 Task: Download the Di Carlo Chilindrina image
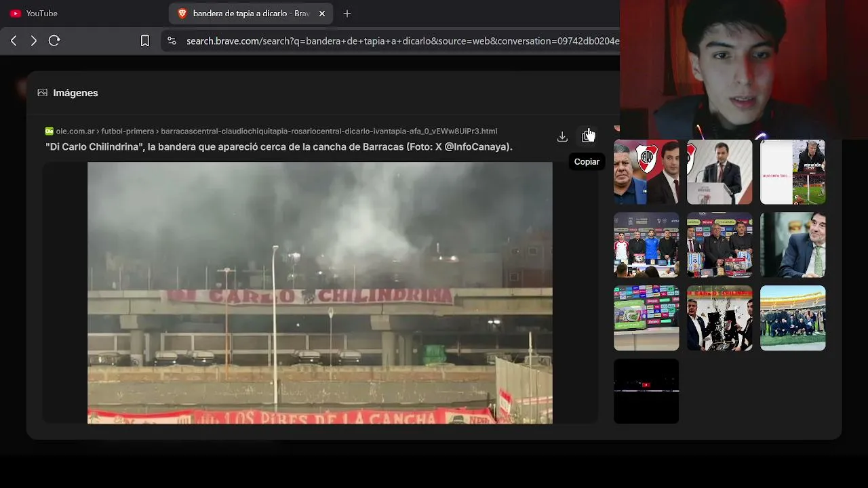pos(562,137)
